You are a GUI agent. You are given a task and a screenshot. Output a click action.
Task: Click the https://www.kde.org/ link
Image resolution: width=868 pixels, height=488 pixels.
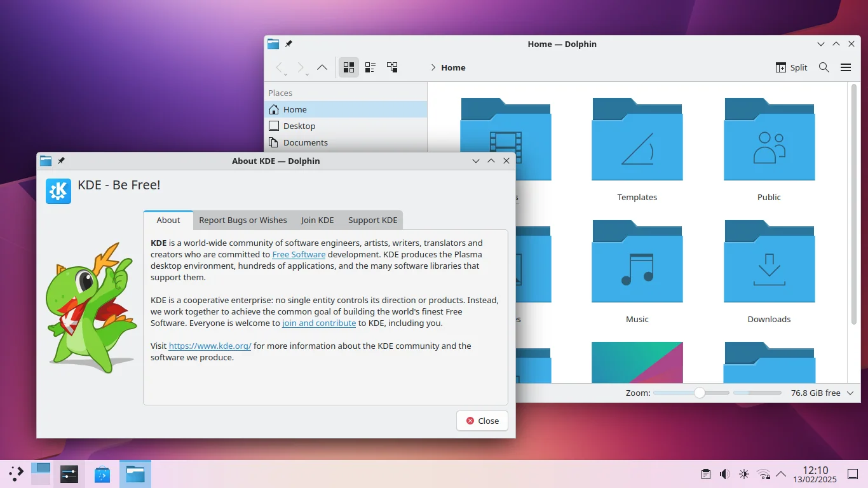coord(210,346)
